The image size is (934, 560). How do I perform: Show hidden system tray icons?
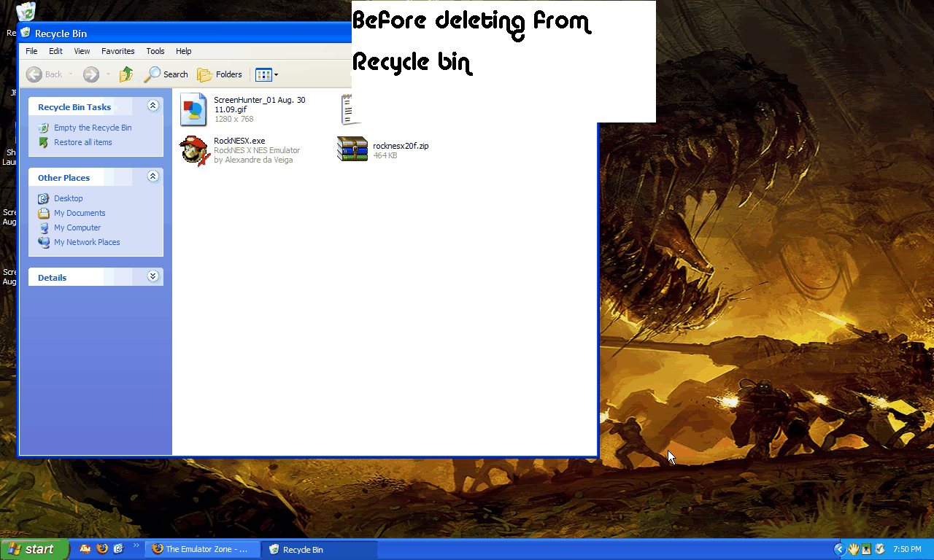pos(839,549)
